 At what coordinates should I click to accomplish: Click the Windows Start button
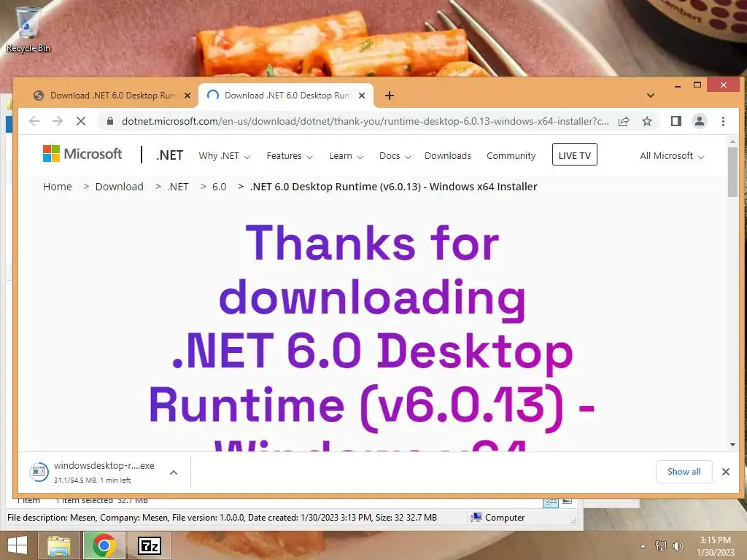coord(18,545)
